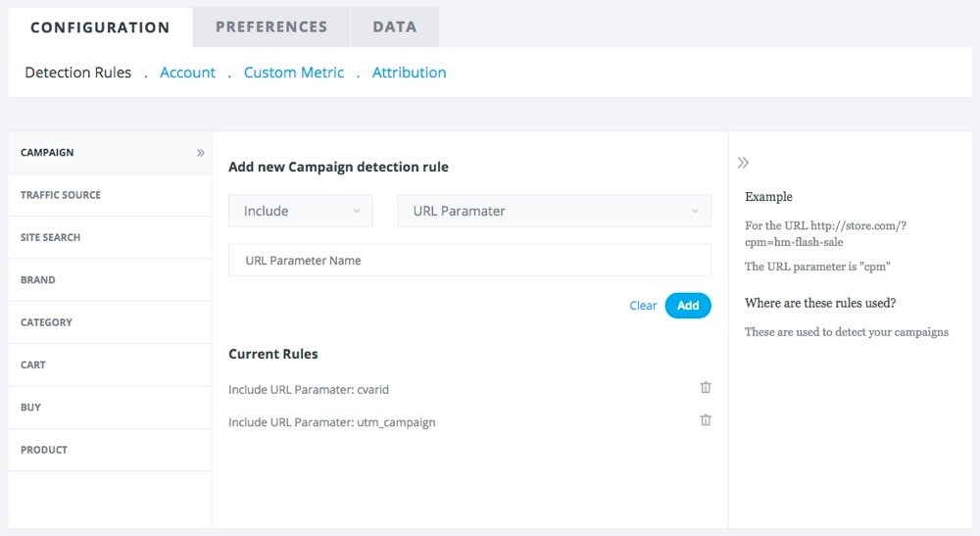Select Traffic Source in the sidebar
980x536 pixels.
110,195
